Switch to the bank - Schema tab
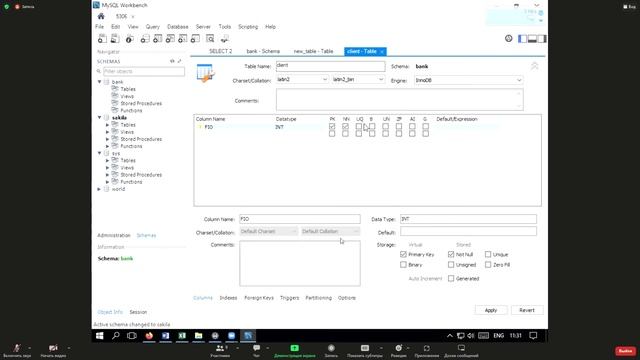The height and width of the screenshot is (360, 640). pyautogui.click(x=263, y=51)
